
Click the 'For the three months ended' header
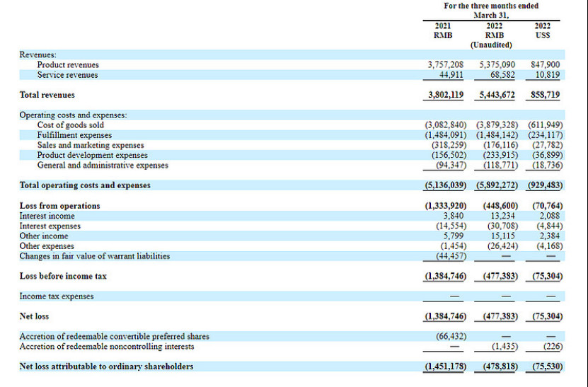coord(490,6)
